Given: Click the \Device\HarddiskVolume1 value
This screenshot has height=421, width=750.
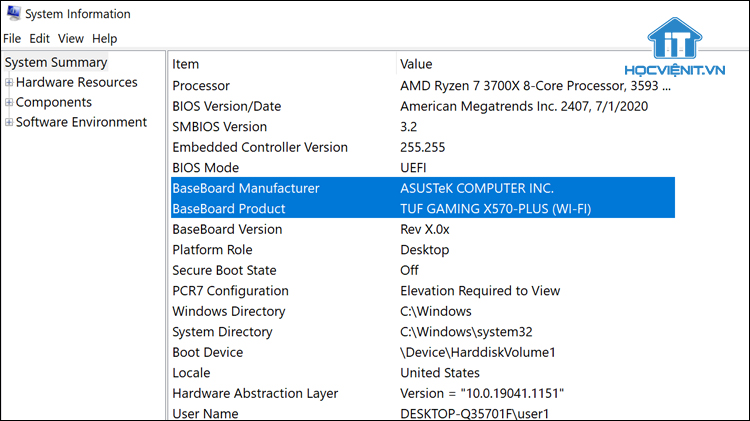Looking at the screenshot, I should 478,353.
